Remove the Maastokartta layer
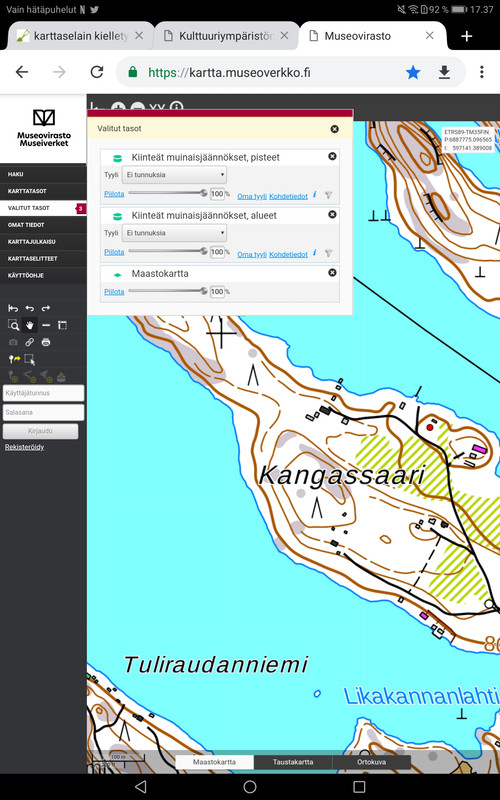The width and height of the screenshot is (500, 800). click(x=332, y=272)
